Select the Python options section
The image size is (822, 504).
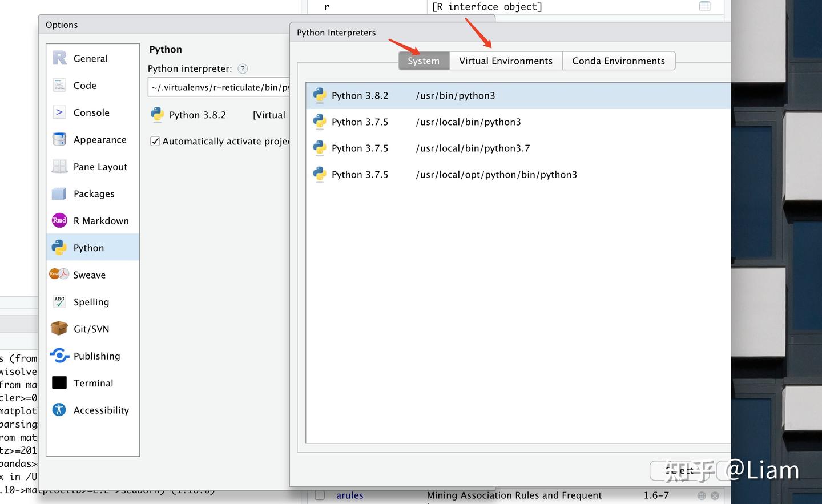point(92,248)
